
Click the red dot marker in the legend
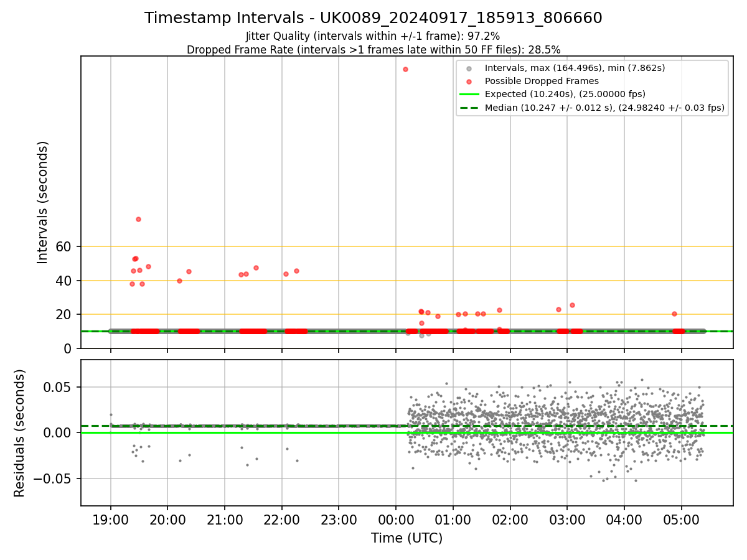coord(469,82)
